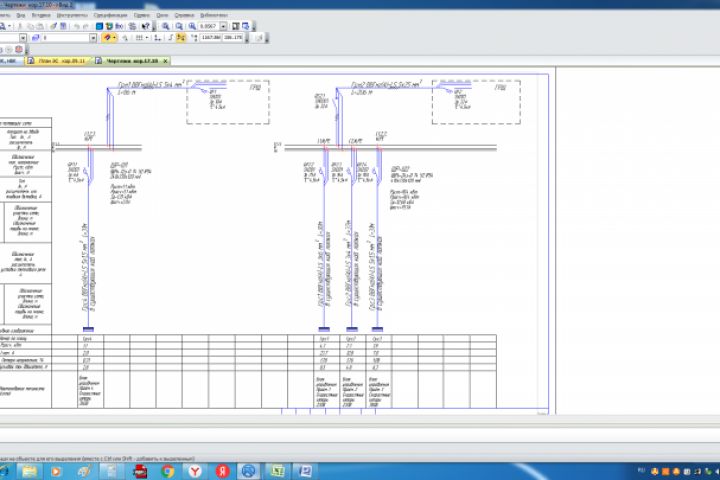The image size is (720, 480).
Task: Expand the zoom scale dropdown arrow
Action: click(224, 26)
